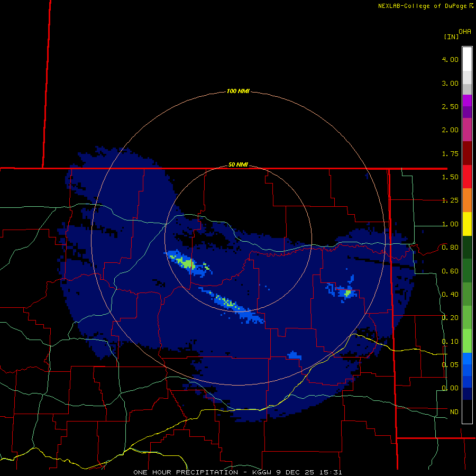Pick the dark red legend swatch
The width and height of the screenshot is (476, 476).
(x=467, y=153)
